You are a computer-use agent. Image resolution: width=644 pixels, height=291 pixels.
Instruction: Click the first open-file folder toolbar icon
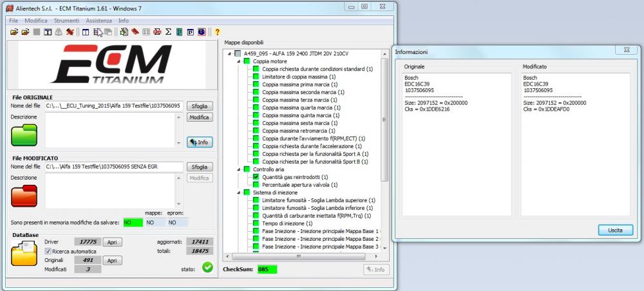click(14, 32)
